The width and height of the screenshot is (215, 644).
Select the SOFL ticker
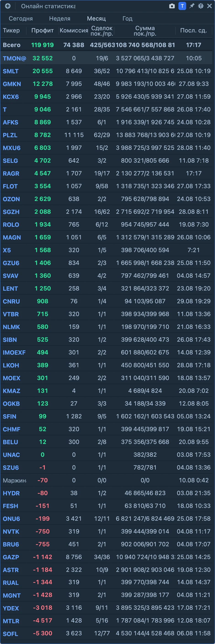pyautogui.click(x=10, y=634)
